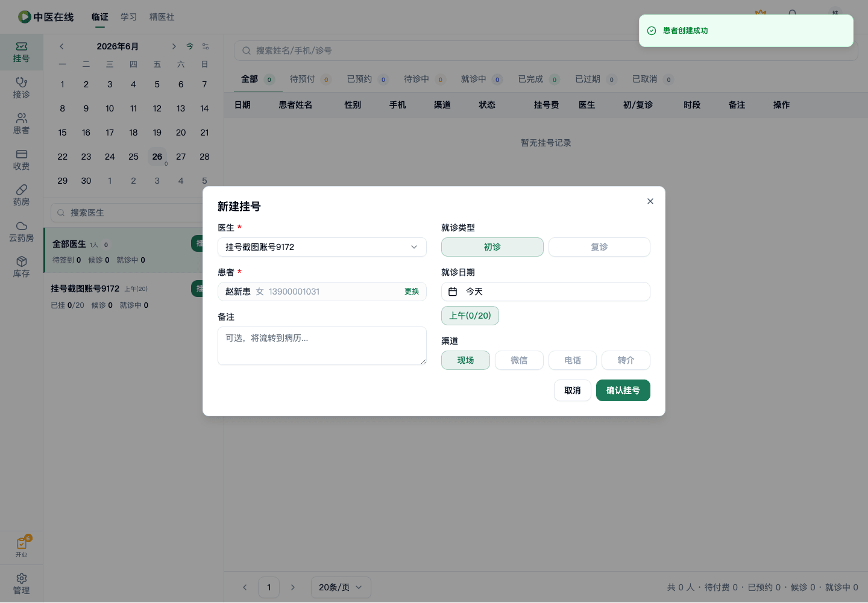The width and height of the screenshot is (868, 603).
Task: Click the success check icon in toast
Action: [x=652, y=31]
